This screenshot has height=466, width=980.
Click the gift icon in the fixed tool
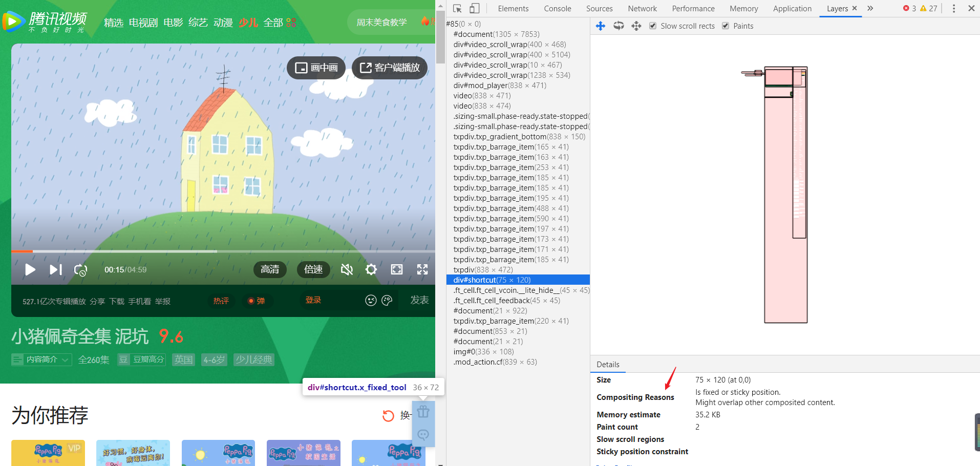(x=423, y=412)
